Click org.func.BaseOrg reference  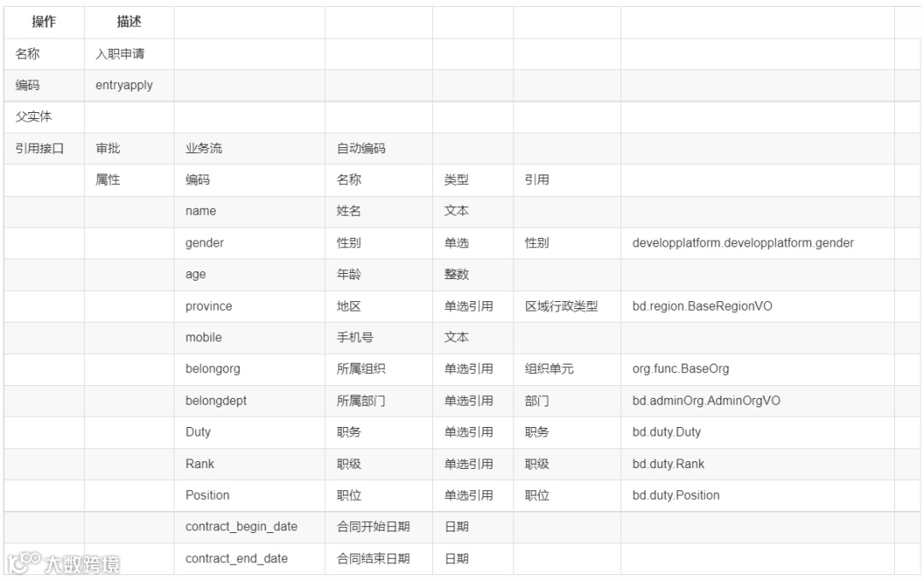click(x=681, y=369)
